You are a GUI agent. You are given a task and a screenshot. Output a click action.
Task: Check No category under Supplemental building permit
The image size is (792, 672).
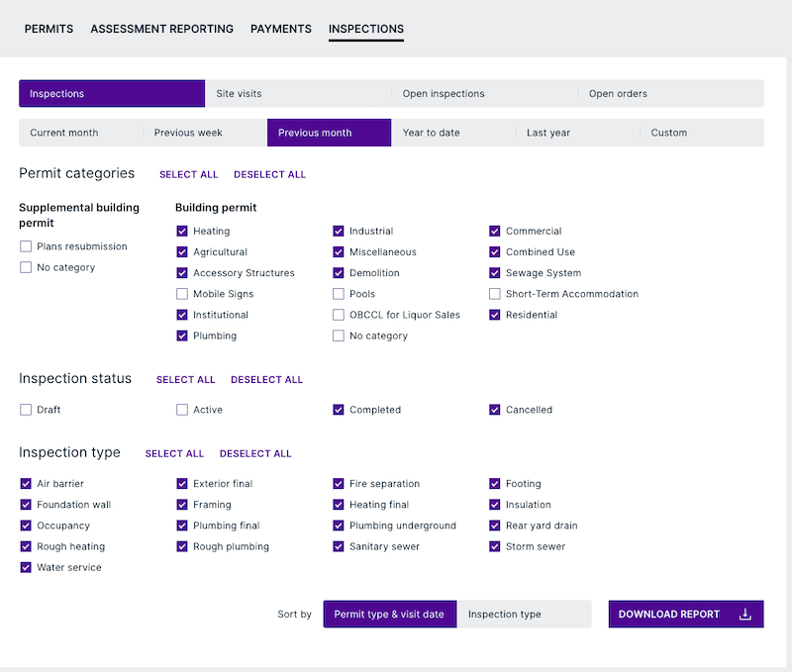(26, 267)
